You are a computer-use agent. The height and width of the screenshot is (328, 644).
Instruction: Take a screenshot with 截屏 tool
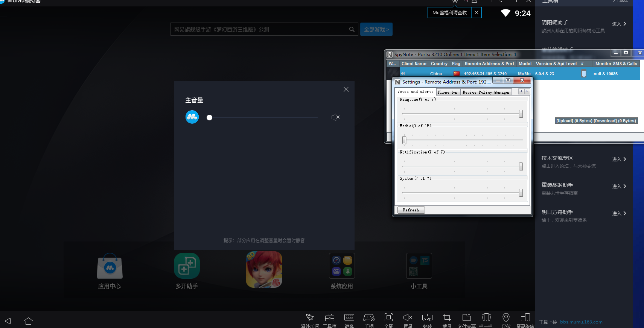coord(447,320)
